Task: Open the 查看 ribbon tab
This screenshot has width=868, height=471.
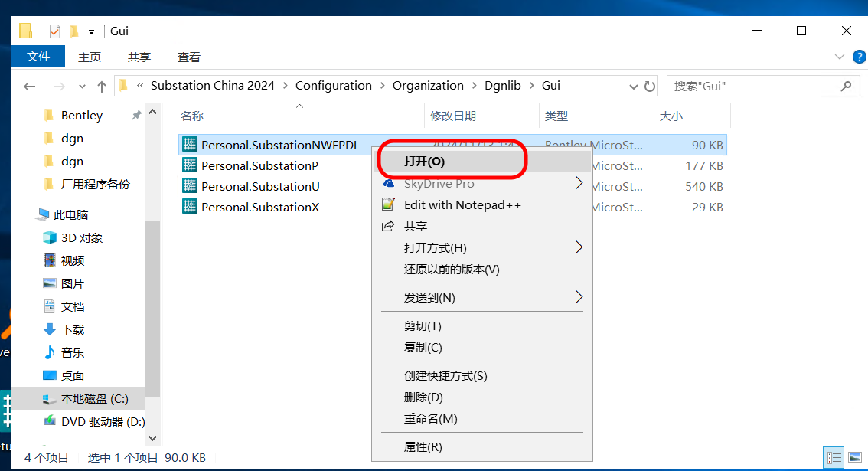Action: pos(188,57)
